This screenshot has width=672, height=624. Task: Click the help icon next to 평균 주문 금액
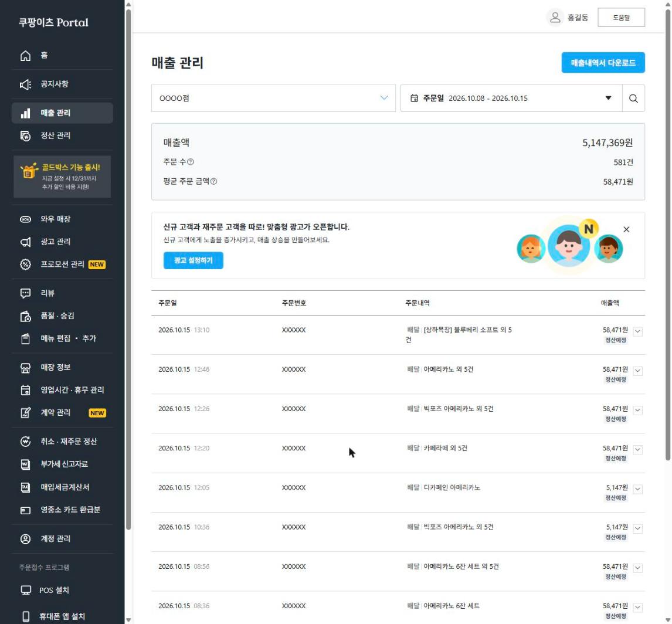coord(213,182)
